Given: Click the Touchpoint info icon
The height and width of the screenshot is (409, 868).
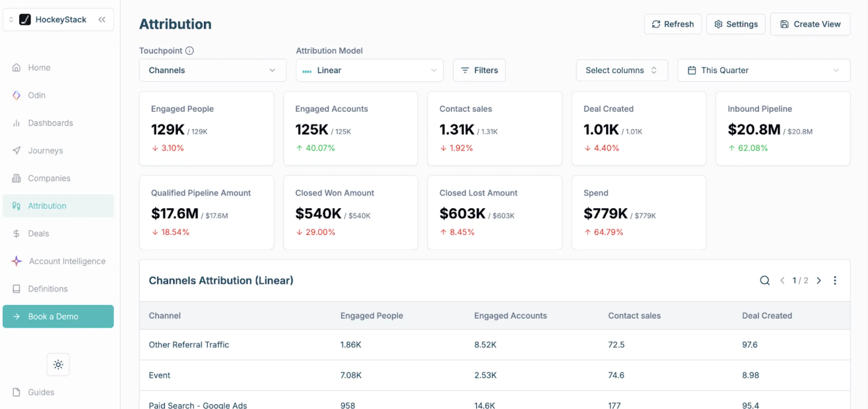Looking at the screenshot, I should pos(190,51).
